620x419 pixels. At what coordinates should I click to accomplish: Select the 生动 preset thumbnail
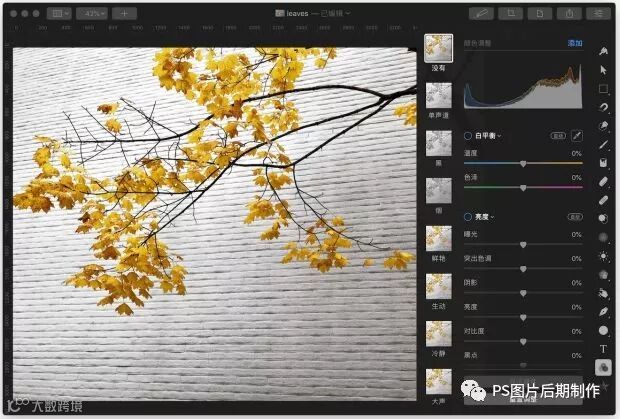point(439,287)
